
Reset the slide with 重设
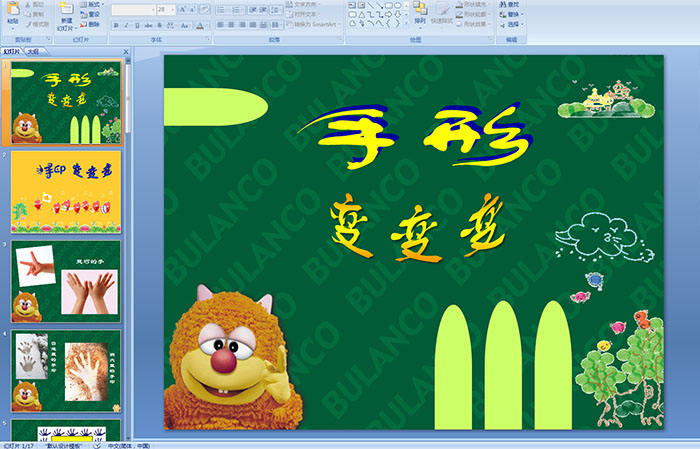89,15
